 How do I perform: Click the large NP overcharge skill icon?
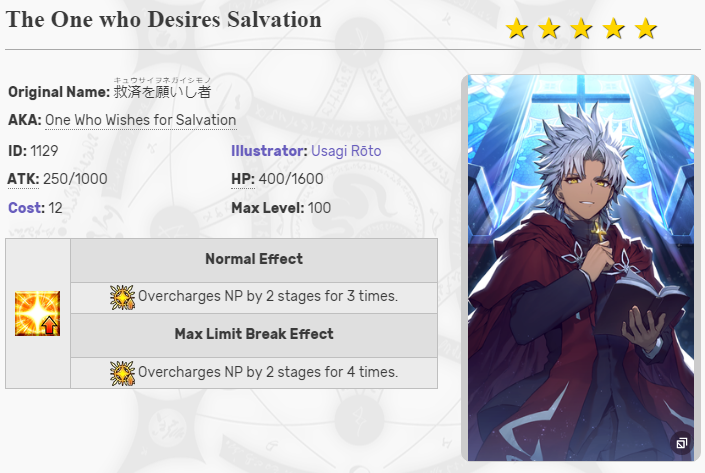(x=37, y=313)
